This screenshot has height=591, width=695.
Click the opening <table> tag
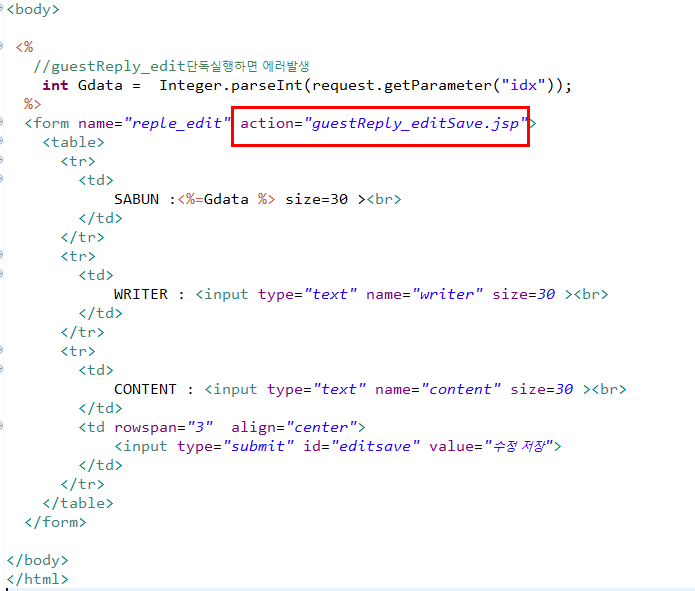coord(74,142)
